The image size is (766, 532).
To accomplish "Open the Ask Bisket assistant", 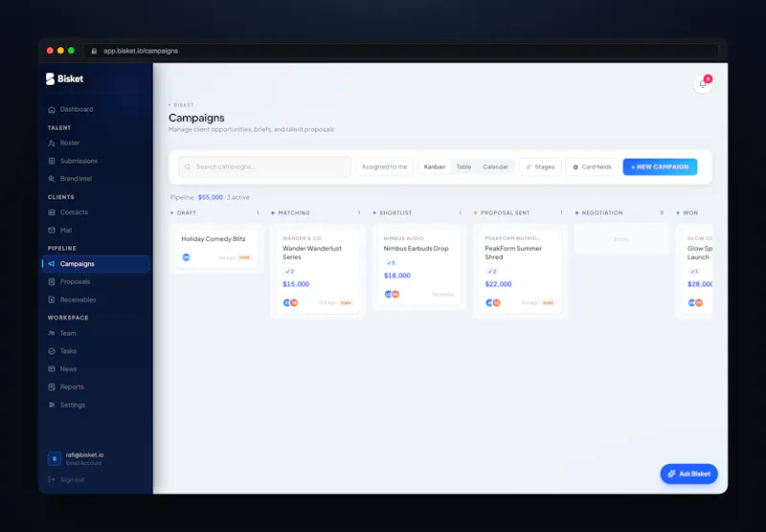I will 688,474.
